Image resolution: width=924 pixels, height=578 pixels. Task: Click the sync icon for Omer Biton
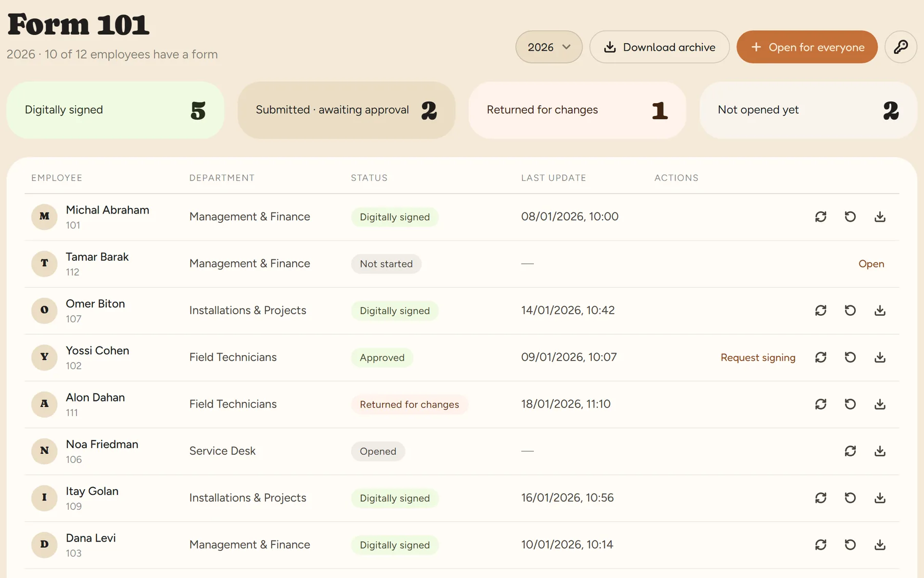(x=821, y=311)
